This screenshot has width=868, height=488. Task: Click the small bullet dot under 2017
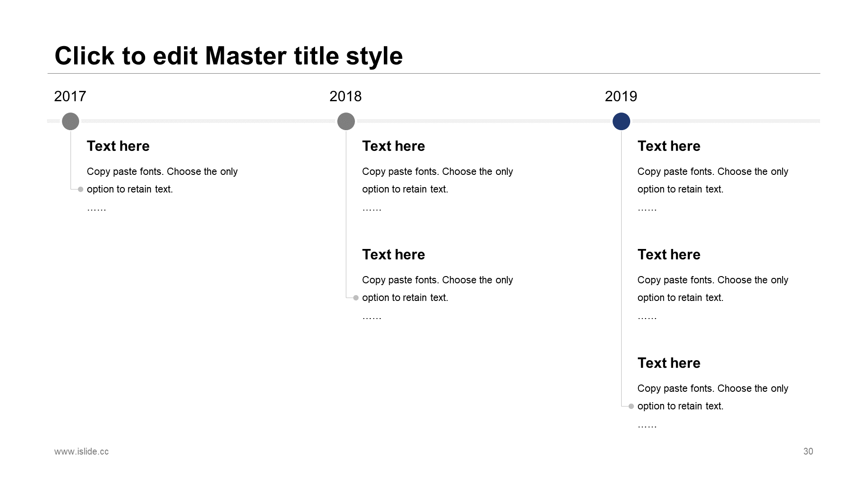click(80, 189)
